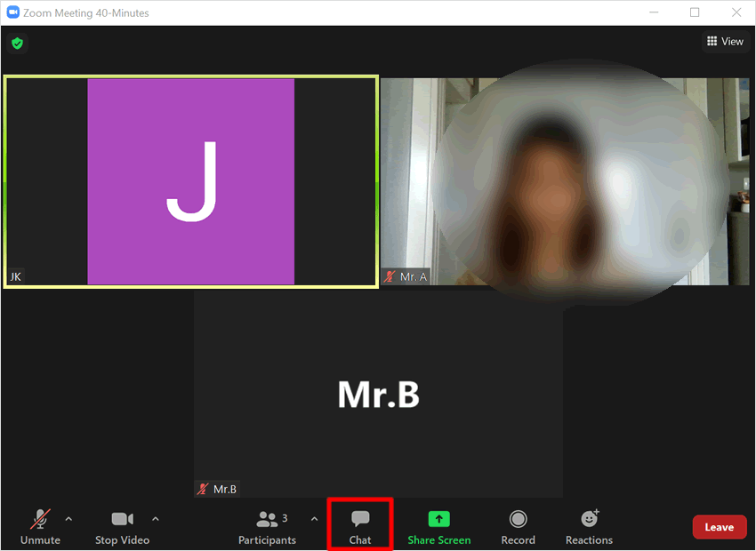Open the View layout menu

pos(725,42)
